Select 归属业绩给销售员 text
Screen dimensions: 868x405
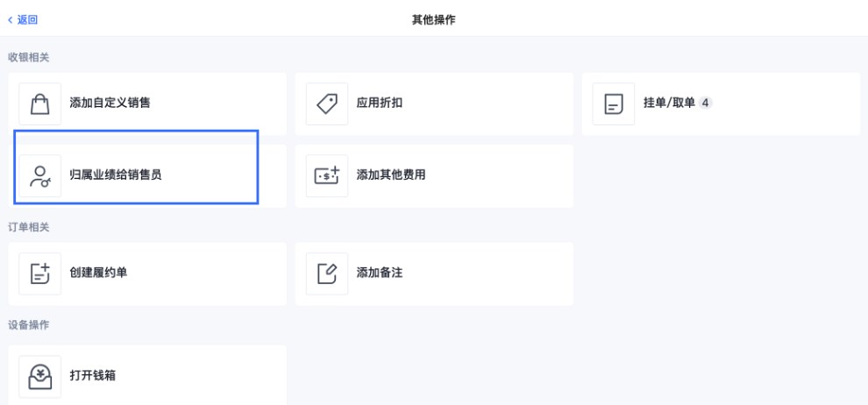[116, 175]
